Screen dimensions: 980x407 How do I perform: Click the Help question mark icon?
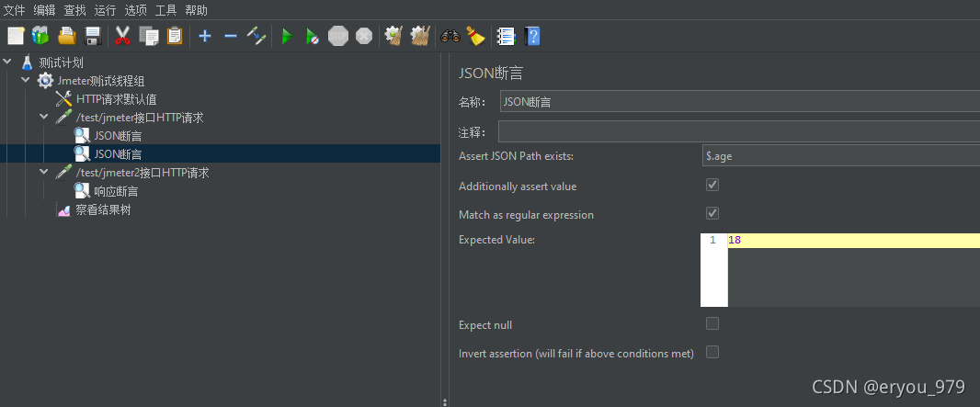point(532,36)
